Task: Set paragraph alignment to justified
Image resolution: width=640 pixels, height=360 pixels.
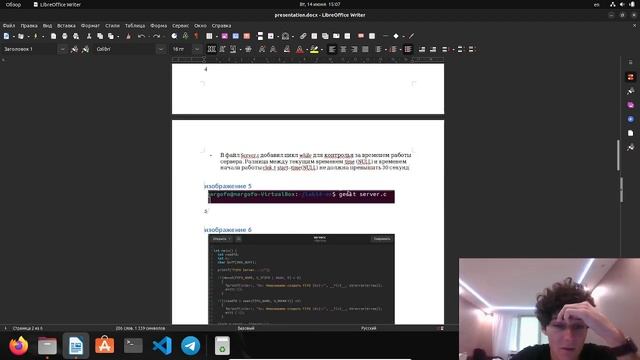Action: tap(365, 49)
